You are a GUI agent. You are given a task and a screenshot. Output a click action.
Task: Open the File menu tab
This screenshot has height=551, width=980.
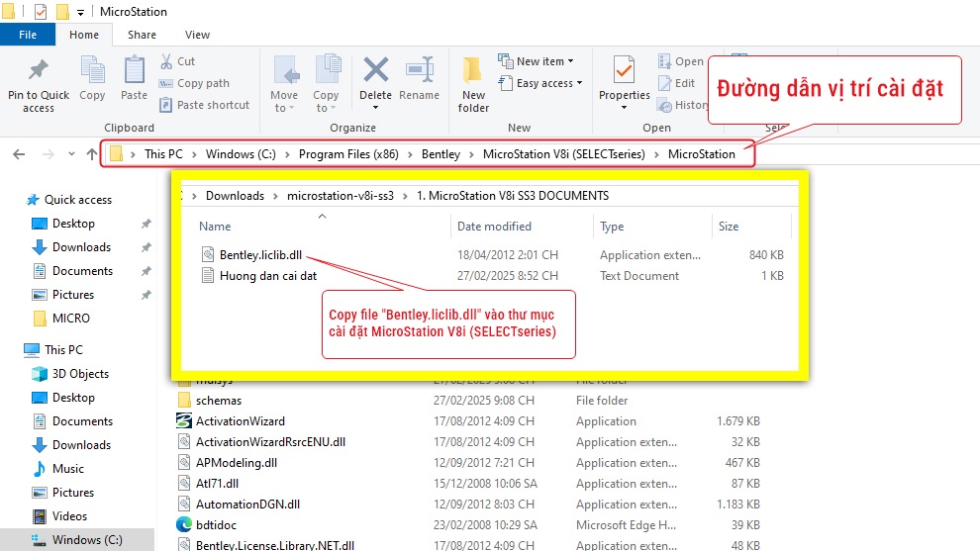(28, 35)
